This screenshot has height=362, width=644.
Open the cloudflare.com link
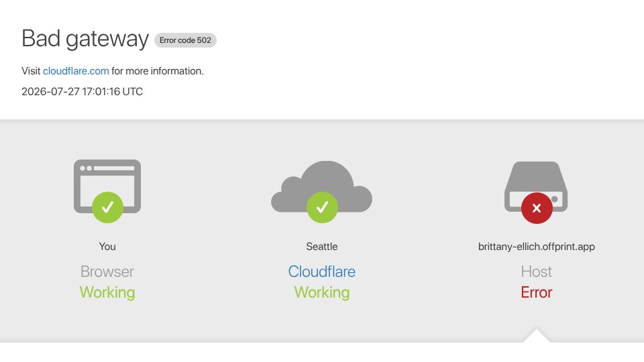point(76,71)
